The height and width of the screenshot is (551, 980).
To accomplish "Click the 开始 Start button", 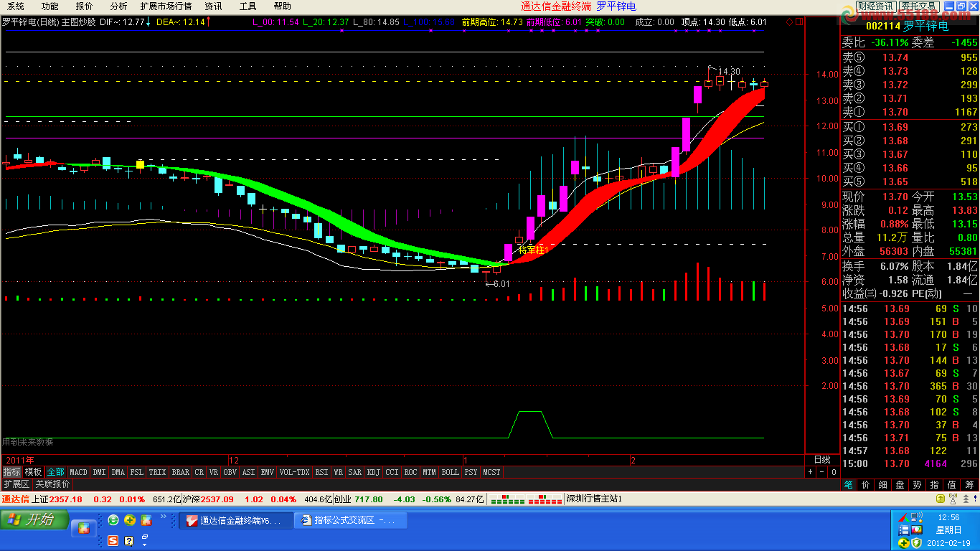I will coord(34,519).
